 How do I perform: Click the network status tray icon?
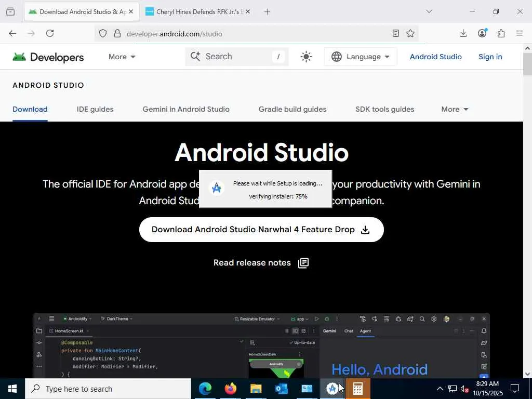(453, 389)
